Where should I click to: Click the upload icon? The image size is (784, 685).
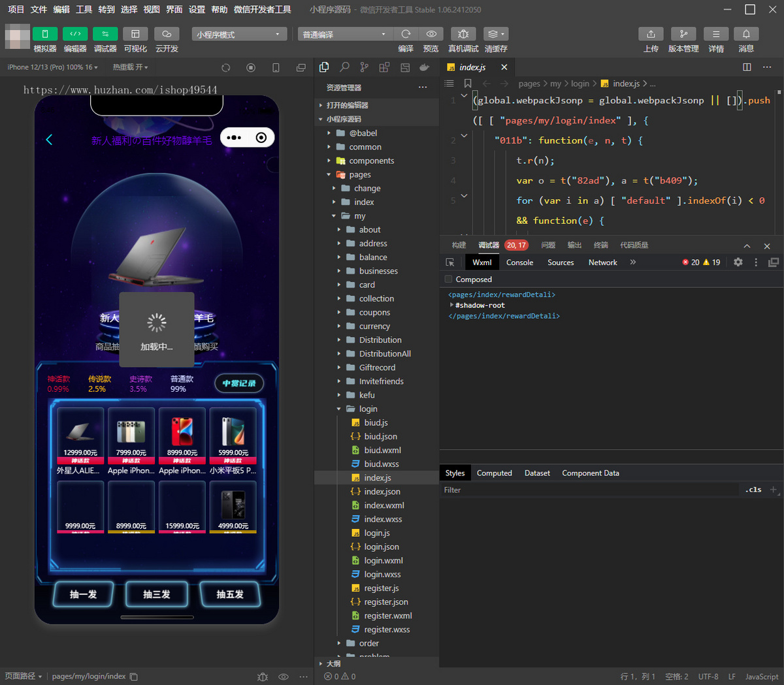pyautogui.click(x=651, y=34)
